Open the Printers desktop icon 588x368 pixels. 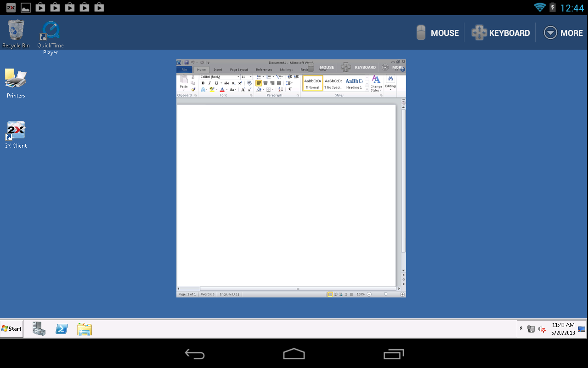[16, 83]
